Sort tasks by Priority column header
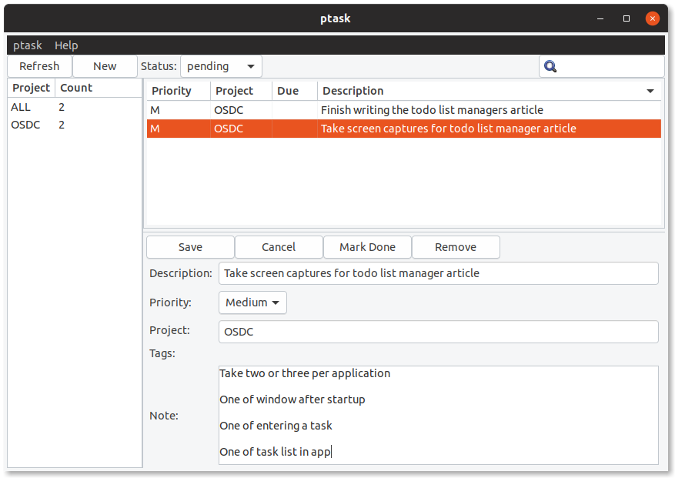 (x=176, y=91)
